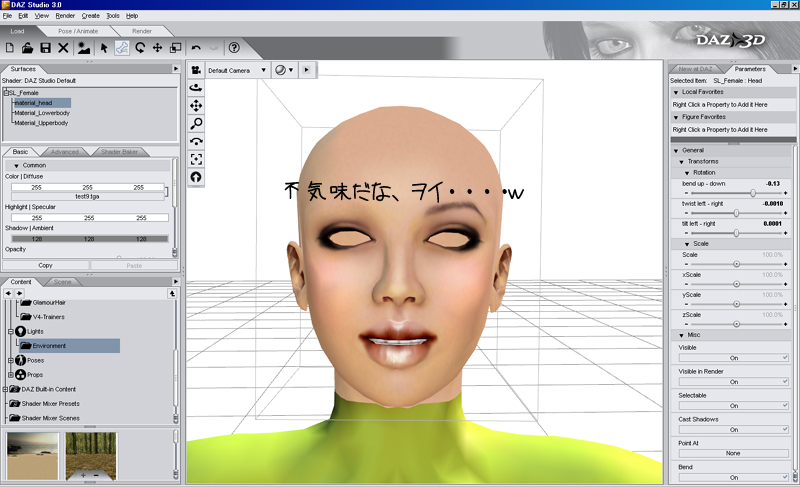Switch to the Pose / Animate tab
The image size is (800, 487).
[78, 31]
